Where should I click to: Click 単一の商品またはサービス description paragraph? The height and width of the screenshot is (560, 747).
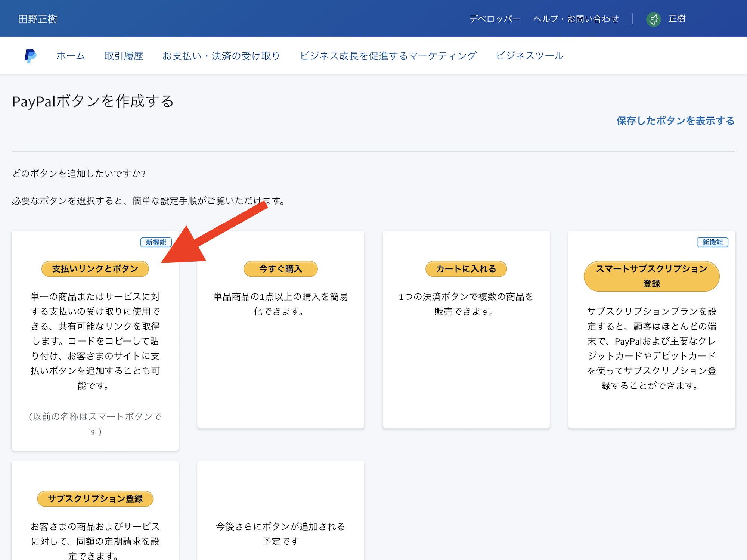tap(95, 341)
